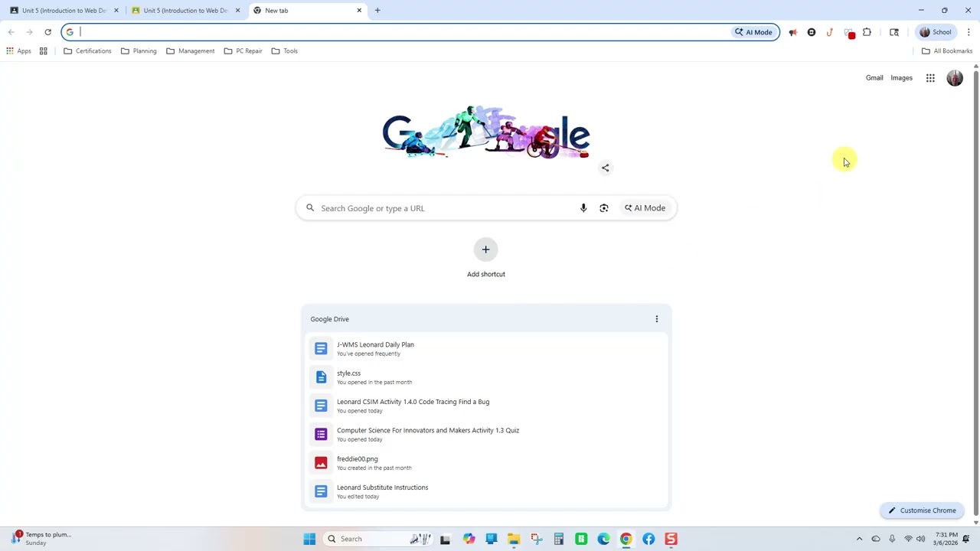980x551 pixels.
Task: Click AI Mode in the address bar
Action: point(753,32)
